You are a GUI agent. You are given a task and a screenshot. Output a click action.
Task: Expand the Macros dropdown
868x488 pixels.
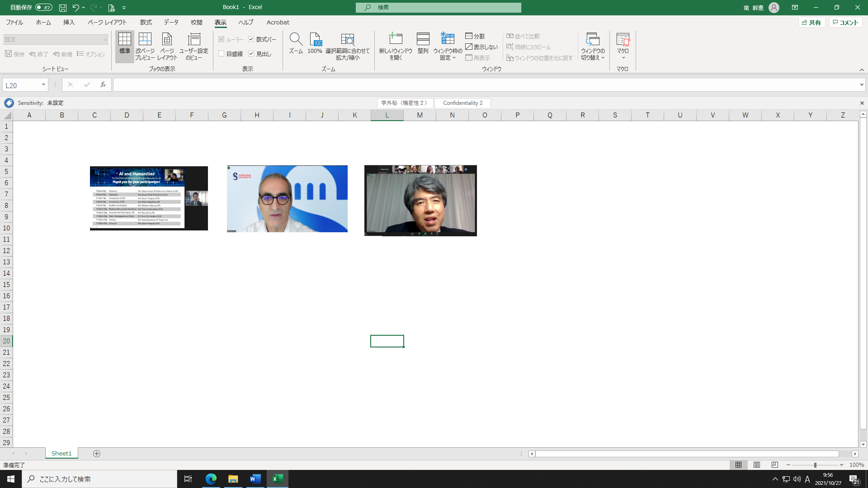(x=623, y=57)
